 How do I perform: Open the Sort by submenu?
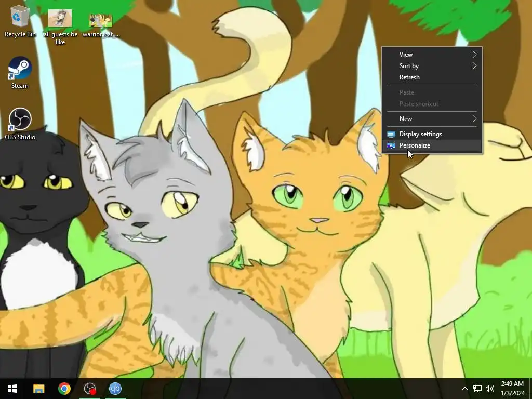[432, 66]
